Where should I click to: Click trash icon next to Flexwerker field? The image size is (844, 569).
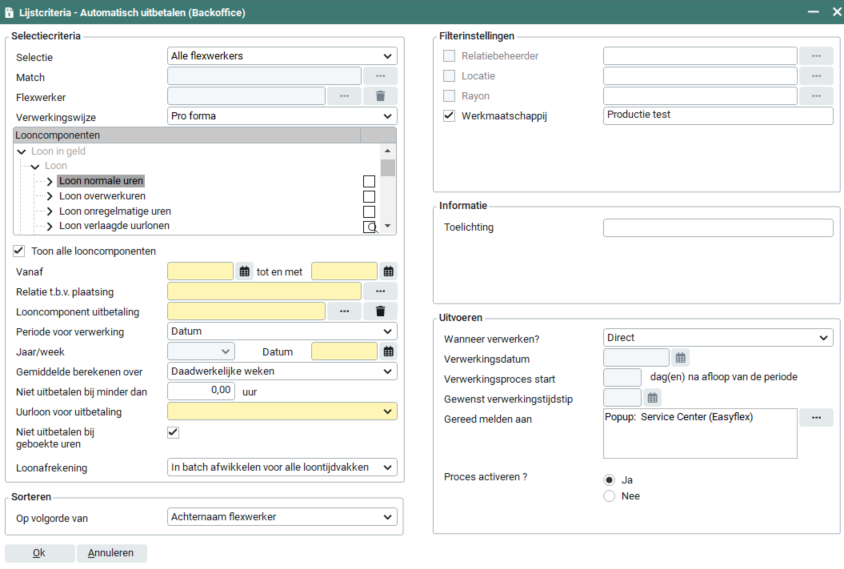(380, 96)
